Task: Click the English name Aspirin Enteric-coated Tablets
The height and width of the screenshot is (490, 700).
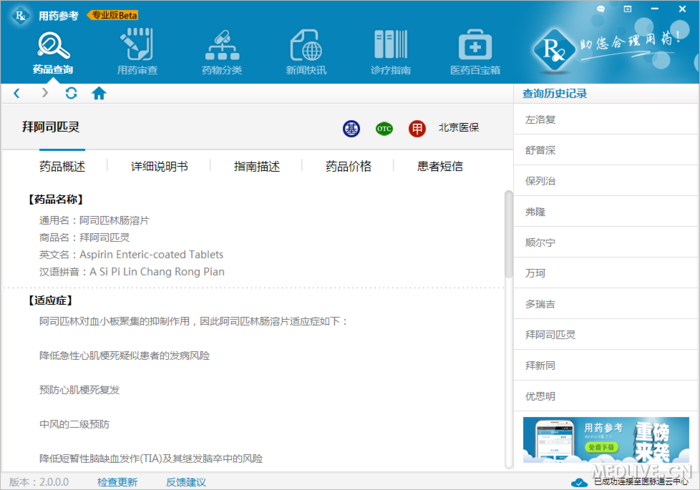Action: (x=151, y=254)
